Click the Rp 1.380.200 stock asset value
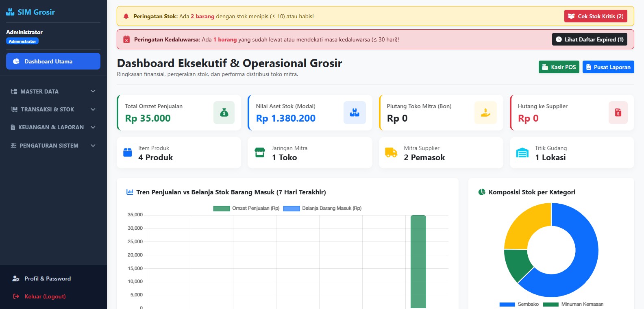 pyautogui.click(x=286, y=118)
